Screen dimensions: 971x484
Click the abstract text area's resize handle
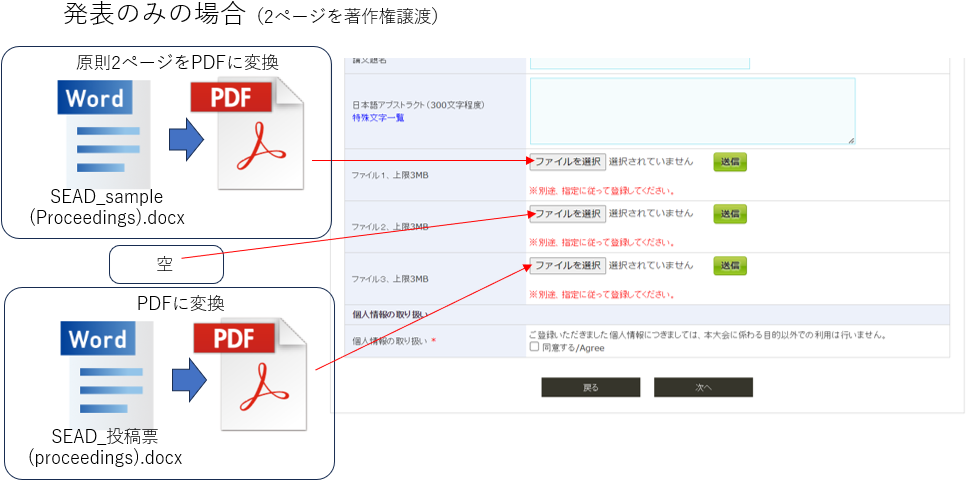coord(851,140)
